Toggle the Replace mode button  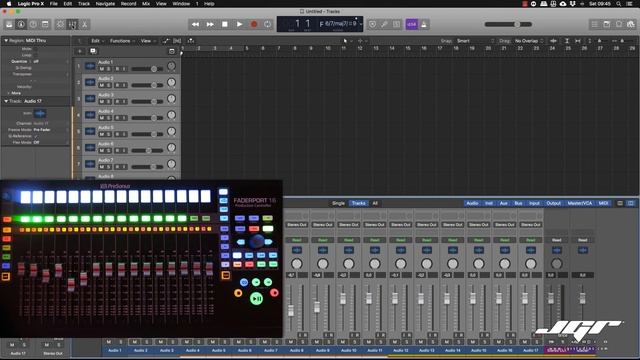coord(372,24)
